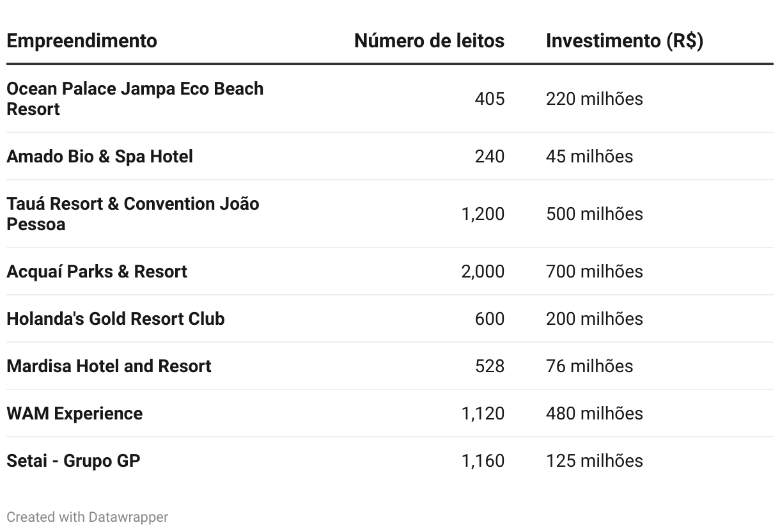
Task: Select Holanda's Gold Resort Club row
Action: point(390,318)
